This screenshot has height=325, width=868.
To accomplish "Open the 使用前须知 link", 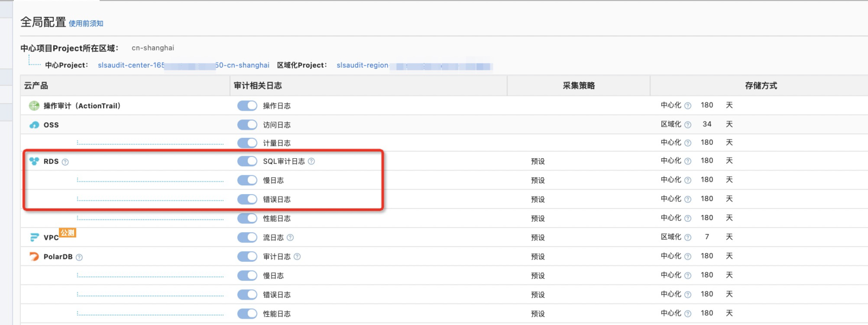I will (86, 24).
